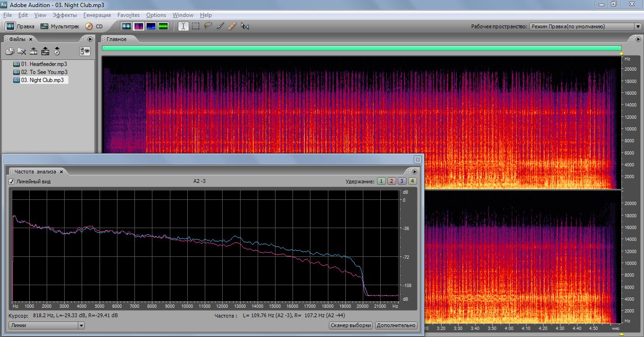Insert file into multitrack session
This screenshot has height=337, width=644.
point(45,51)
